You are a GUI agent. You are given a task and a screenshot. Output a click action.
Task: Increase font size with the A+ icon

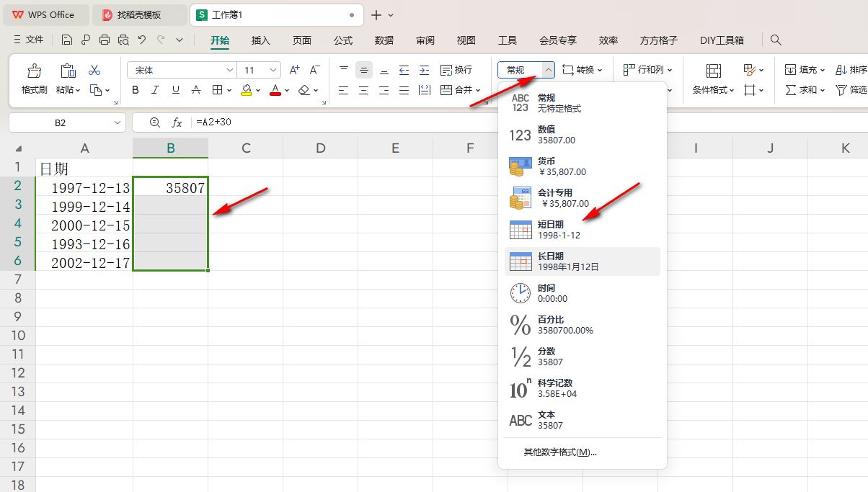coord(294,70)
